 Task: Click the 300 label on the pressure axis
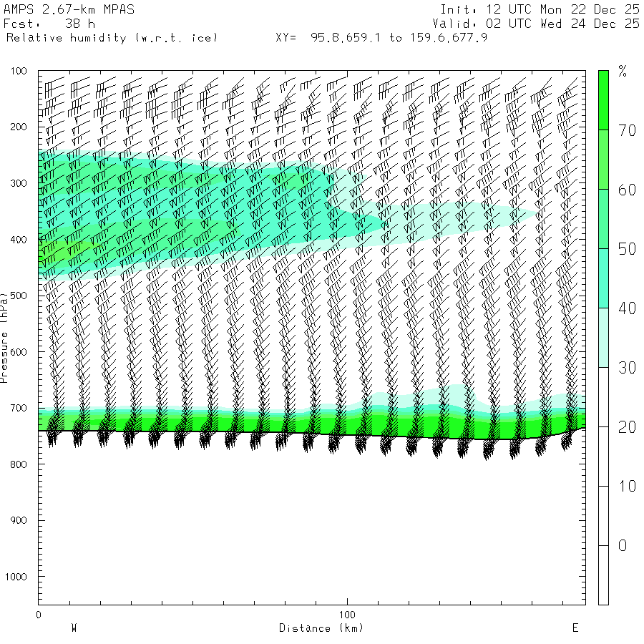click(19, 183)
